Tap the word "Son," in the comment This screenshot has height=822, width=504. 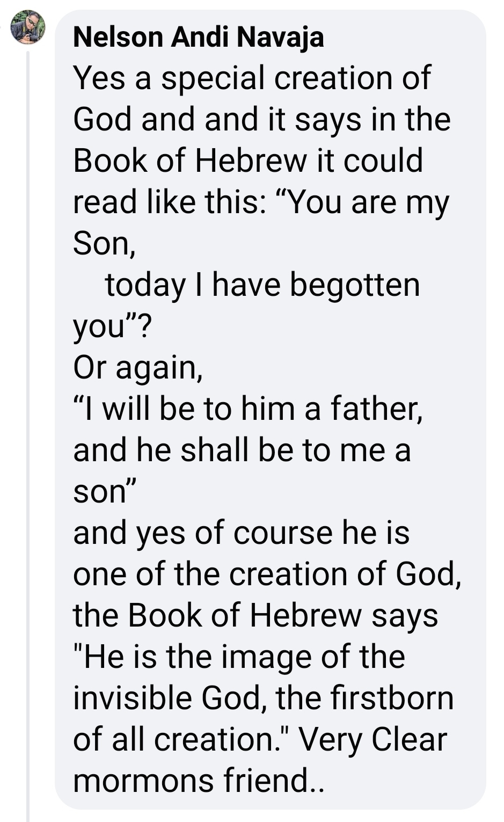pyautogui.click(x=104, y=244)
